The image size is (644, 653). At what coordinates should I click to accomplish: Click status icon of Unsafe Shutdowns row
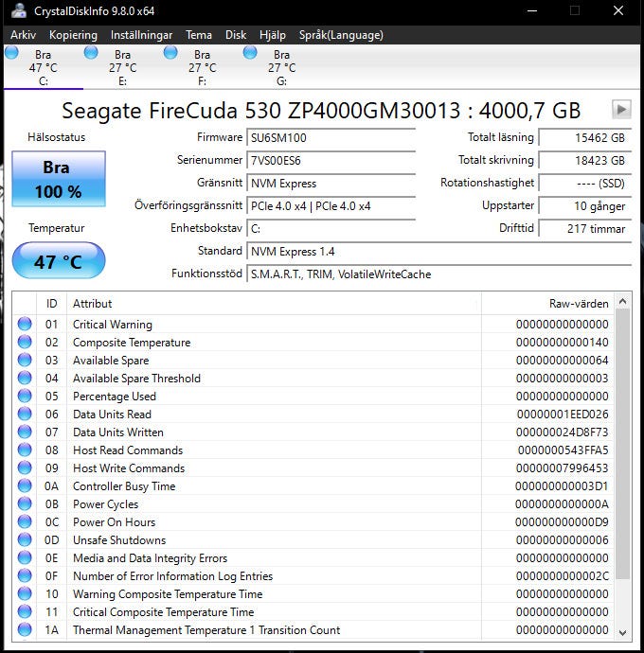tap(25, 539)
